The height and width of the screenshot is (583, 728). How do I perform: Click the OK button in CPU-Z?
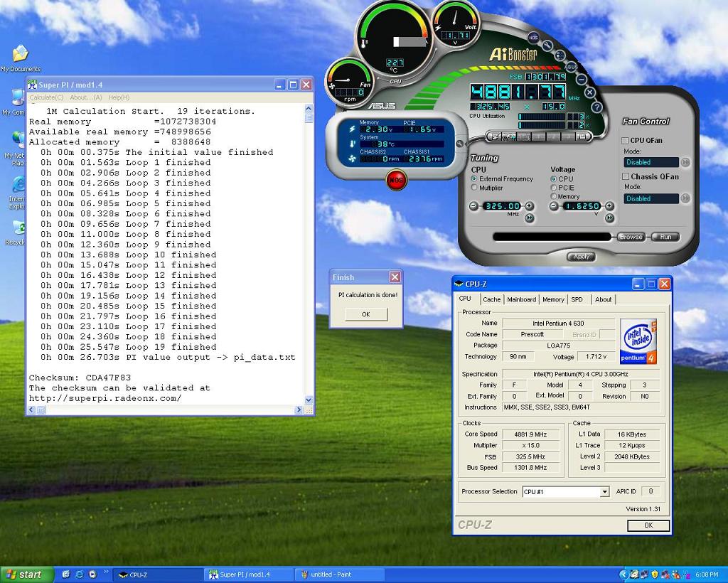pyautogui.click(x=648, y=525)
